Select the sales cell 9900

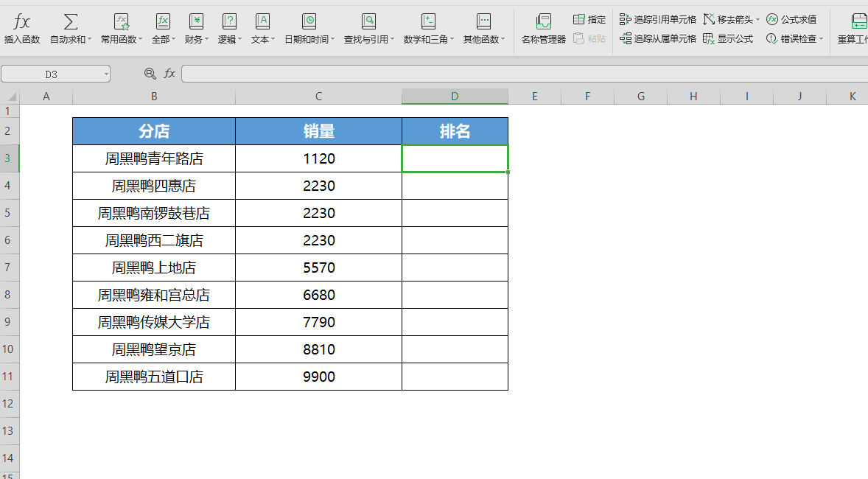click(318, 377)
